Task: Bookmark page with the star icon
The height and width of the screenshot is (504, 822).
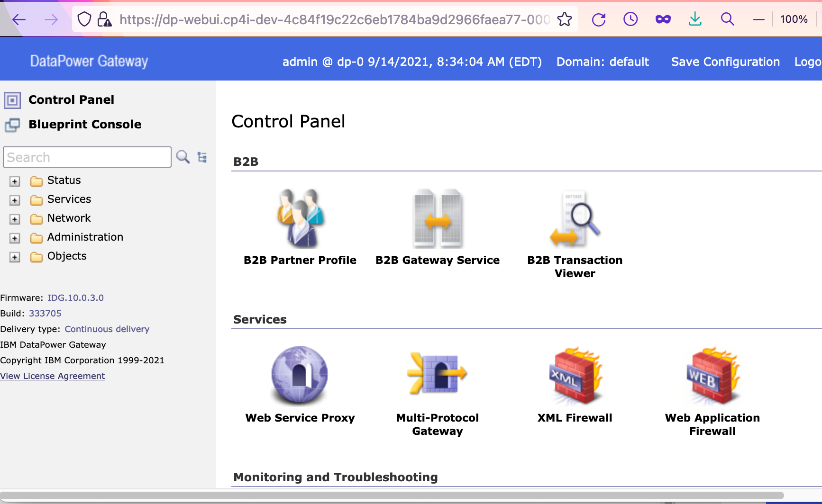Action: coord(565,19)
